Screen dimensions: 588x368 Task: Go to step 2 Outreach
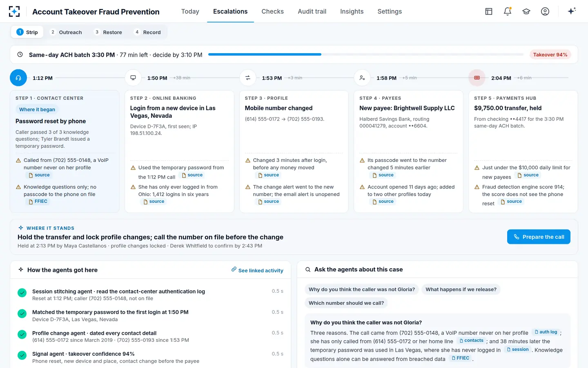pyautogui.click(x=66, y=32)
